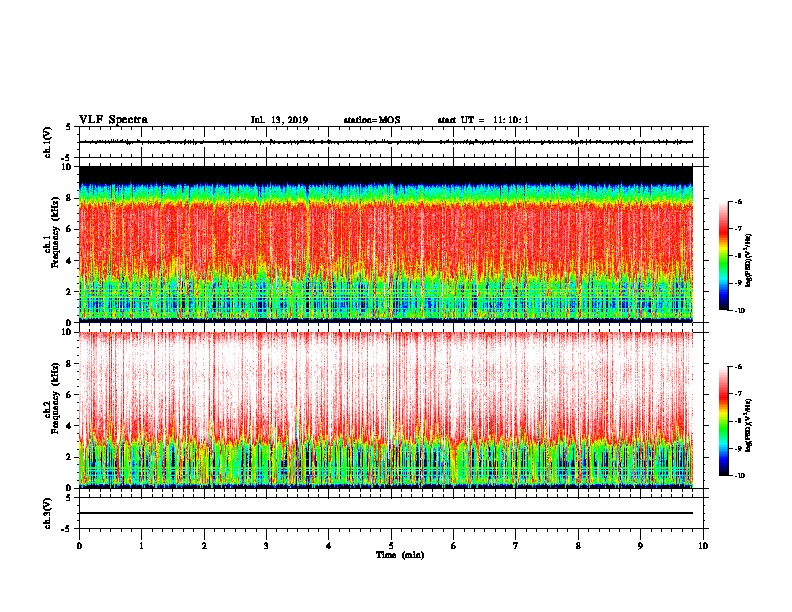This screenshot has width=792, height=612.
Task: Click the time axis tick label "2"
Action: coord(204,546)
